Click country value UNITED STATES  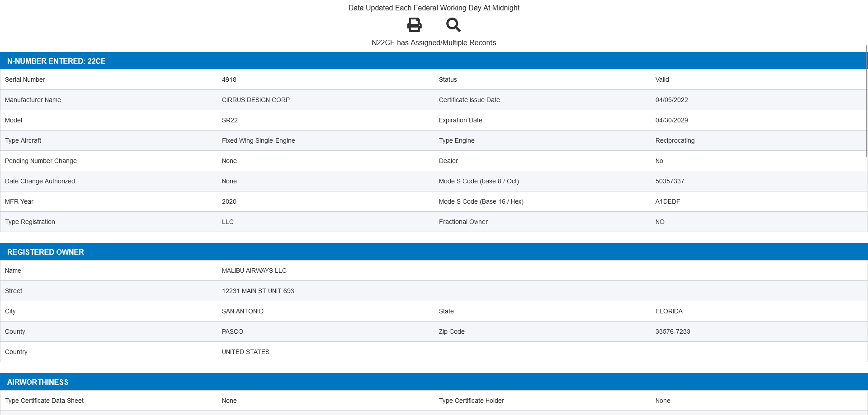tap(245, 352)
